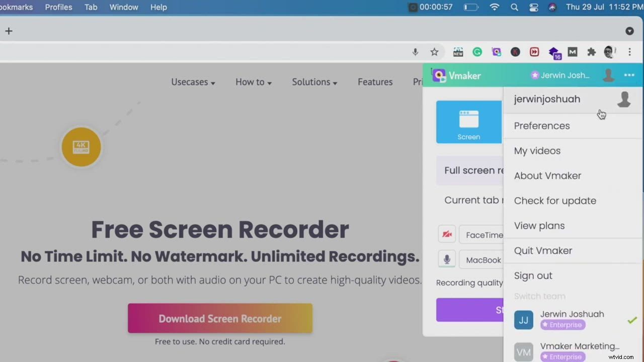Open the MacBook microphone dropdown
Image resolution: width=644 pixels, height=362 pixels.
click(484, 259)
